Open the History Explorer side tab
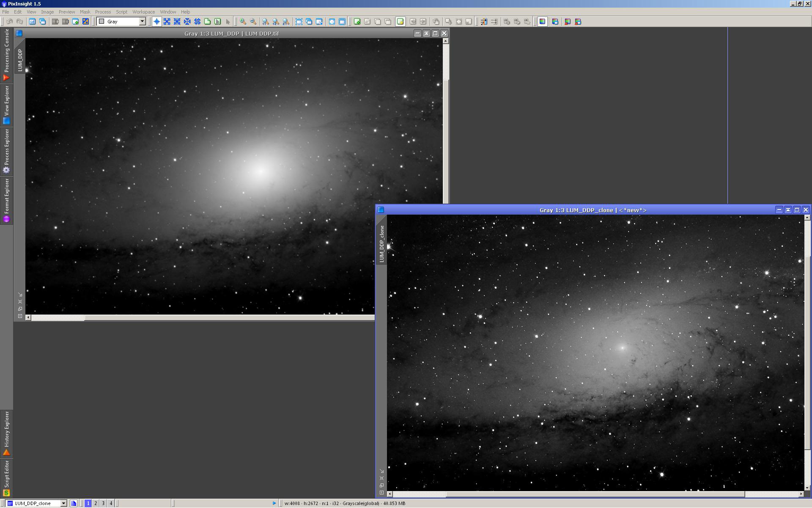This screenshot has width=812, height=508. pyautogui.click(x=6, y=433)
